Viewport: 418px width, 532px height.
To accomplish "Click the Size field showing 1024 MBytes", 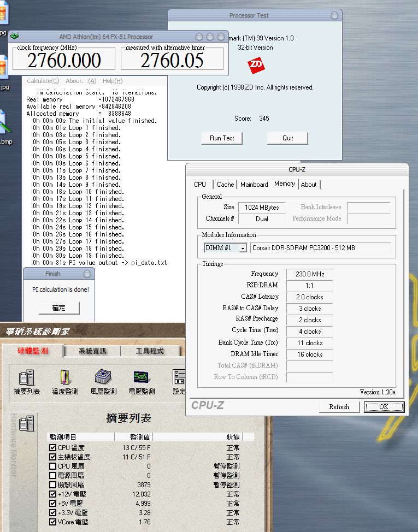I will pos(262,208).
